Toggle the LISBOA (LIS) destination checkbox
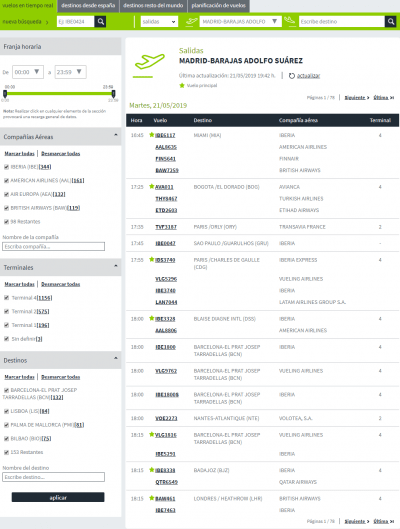The image size is (400, 529). click(x=6, y=411)
